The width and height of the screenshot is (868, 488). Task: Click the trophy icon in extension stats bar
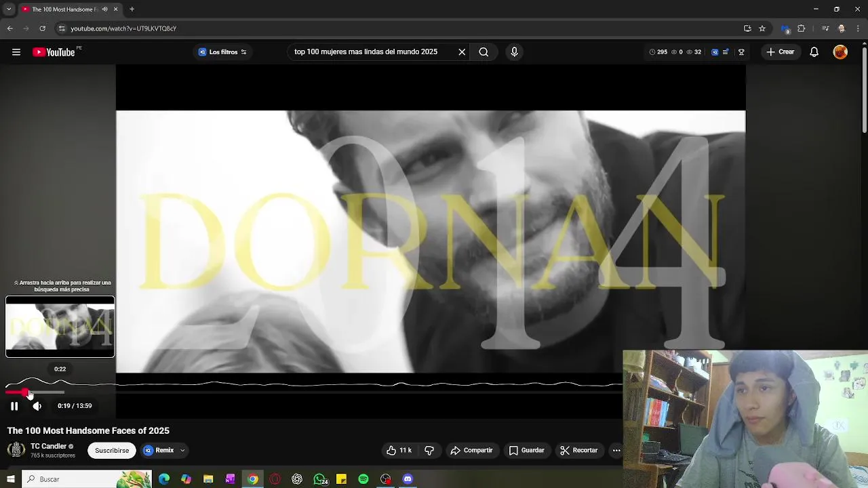[741, 52]
